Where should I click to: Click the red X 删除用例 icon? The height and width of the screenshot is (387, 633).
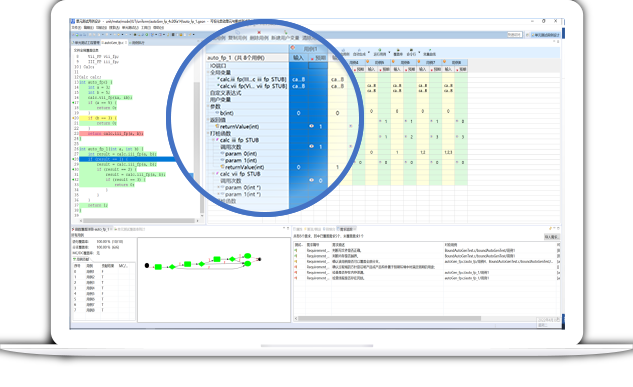(x=259, y=32)
